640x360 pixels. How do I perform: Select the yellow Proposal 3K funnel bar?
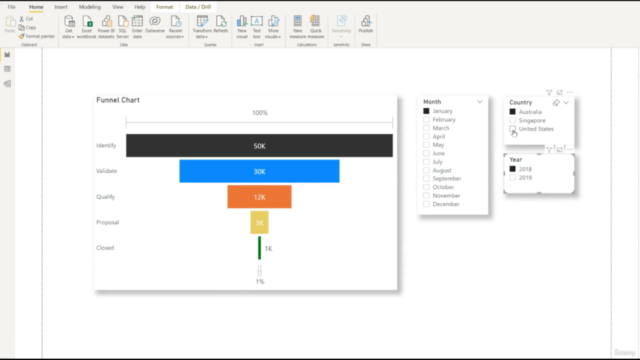pyautogui.click(x=259, y=222)
